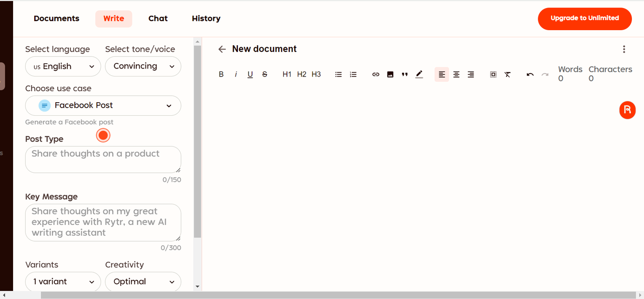Apply H2 heading style
This screenshot has width=644, height=299.
[x=301, y=74]
